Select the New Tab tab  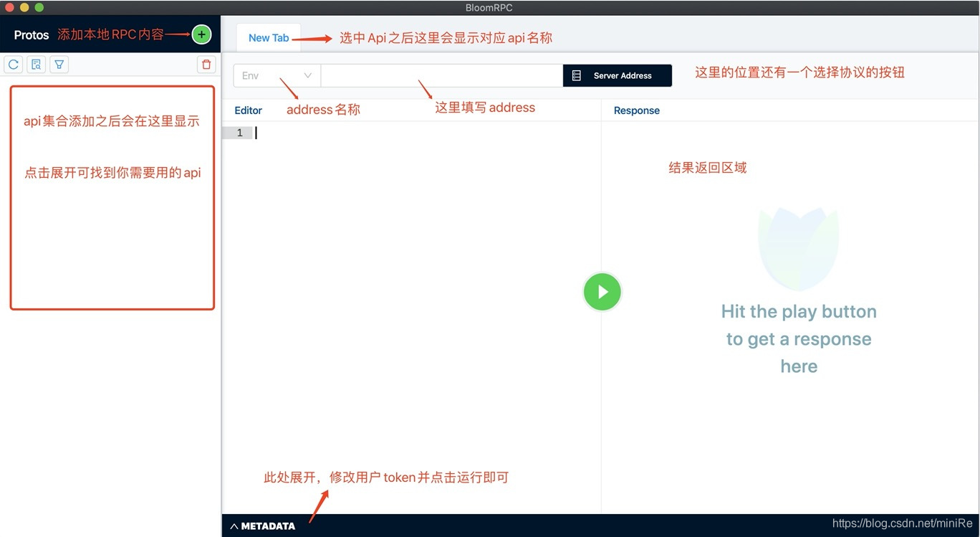coord(269,38)
